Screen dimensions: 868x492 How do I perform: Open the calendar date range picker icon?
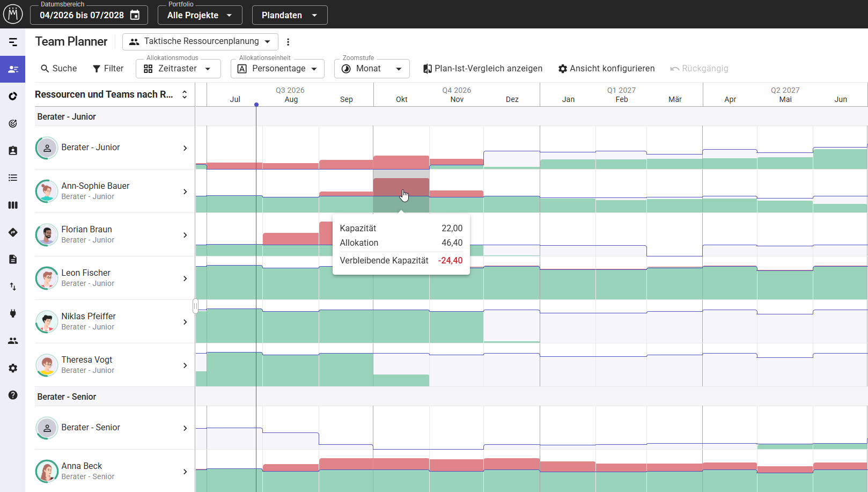coord(135,15)
